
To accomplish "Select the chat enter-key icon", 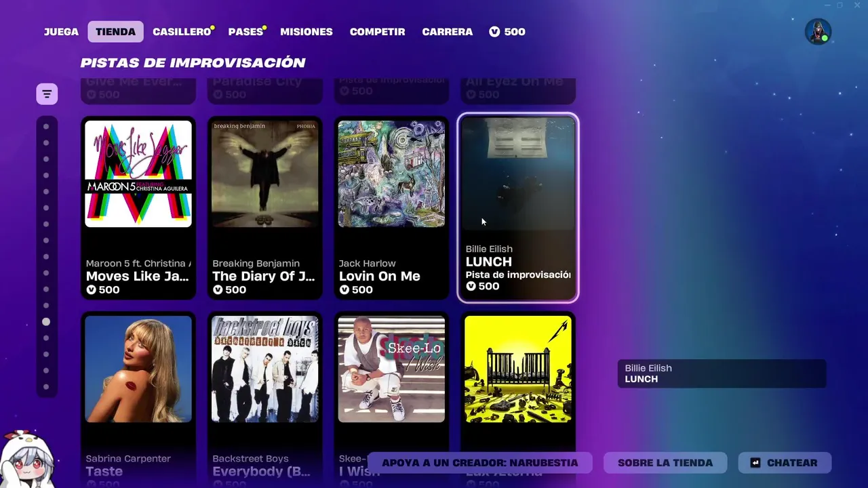I will (x=755, y=463).
